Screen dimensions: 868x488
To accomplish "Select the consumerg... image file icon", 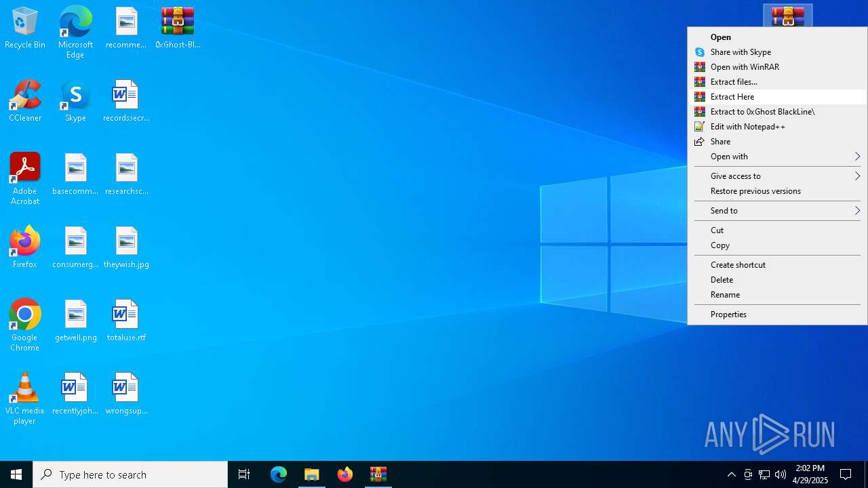I will coord(75,248).
